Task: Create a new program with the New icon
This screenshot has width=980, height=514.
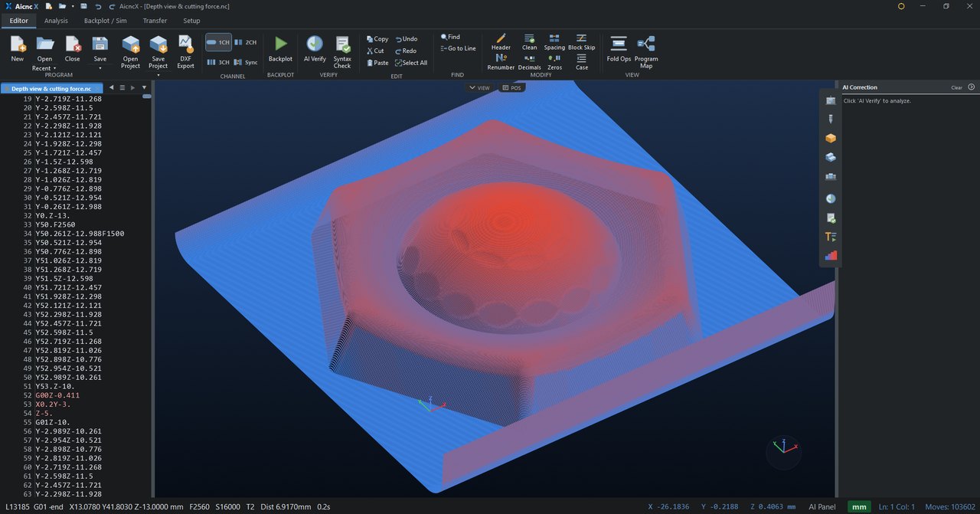Action: [x=17, y=48]
